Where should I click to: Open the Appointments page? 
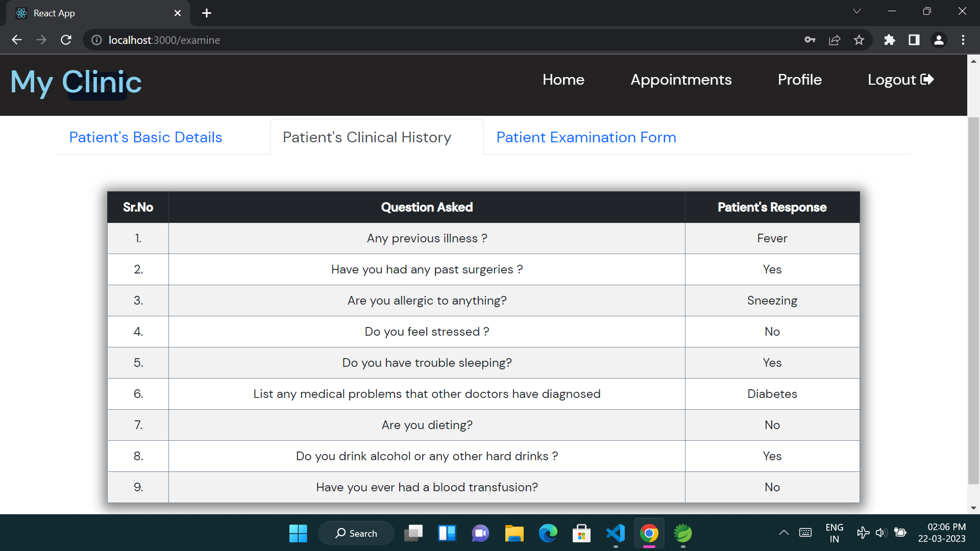[681, 80]
